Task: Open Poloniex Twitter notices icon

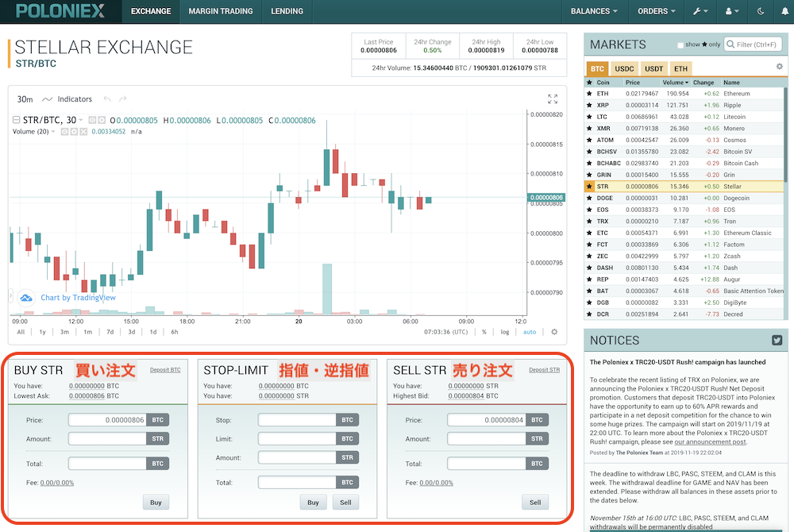Action: coord(777,340)
